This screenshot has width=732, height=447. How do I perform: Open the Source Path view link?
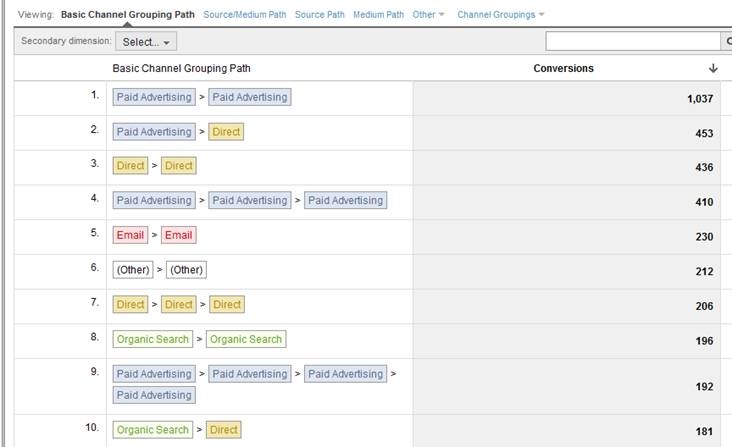click(x=319, y=15)
